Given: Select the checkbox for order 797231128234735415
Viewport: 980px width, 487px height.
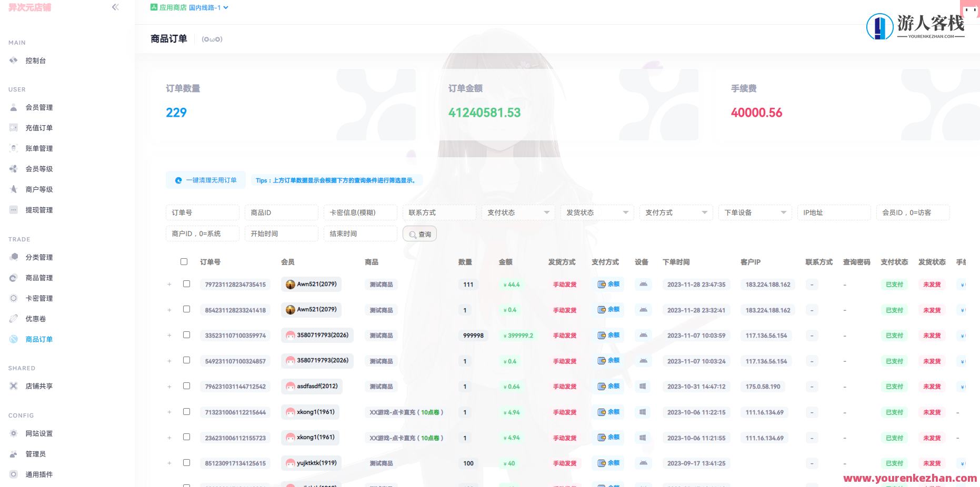Looking at the screenshot, I should coord(187,283).
